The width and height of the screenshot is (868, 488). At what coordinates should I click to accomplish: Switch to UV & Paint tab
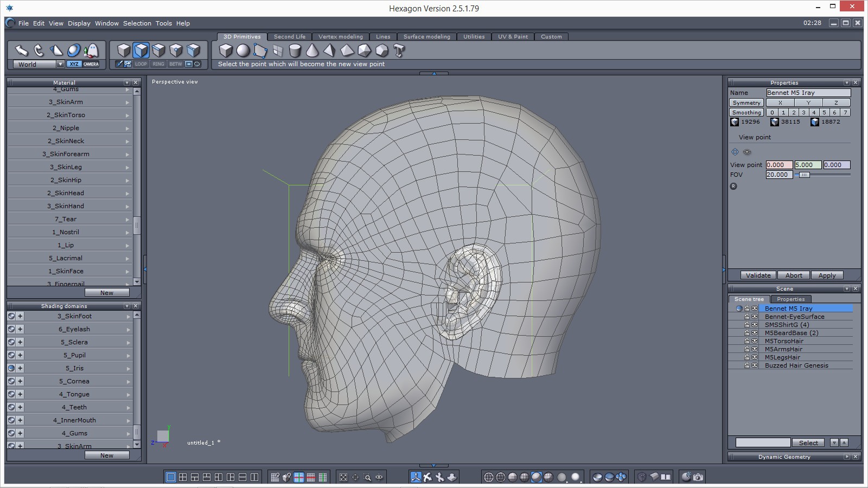pos(513,37)
